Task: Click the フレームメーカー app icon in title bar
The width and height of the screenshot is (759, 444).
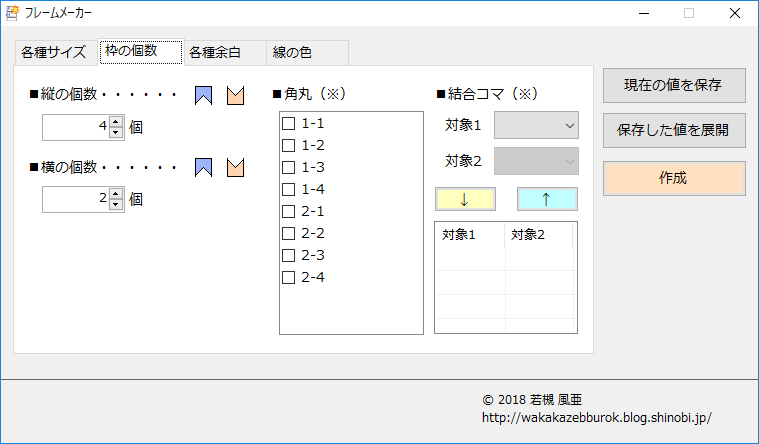Action: pyautogui.click(x=12, y=13)
